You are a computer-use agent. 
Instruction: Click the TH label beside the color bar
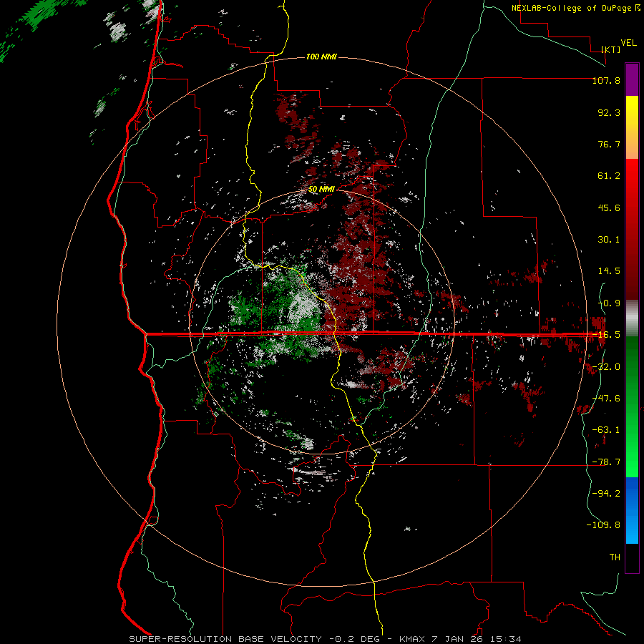(615, 557)
